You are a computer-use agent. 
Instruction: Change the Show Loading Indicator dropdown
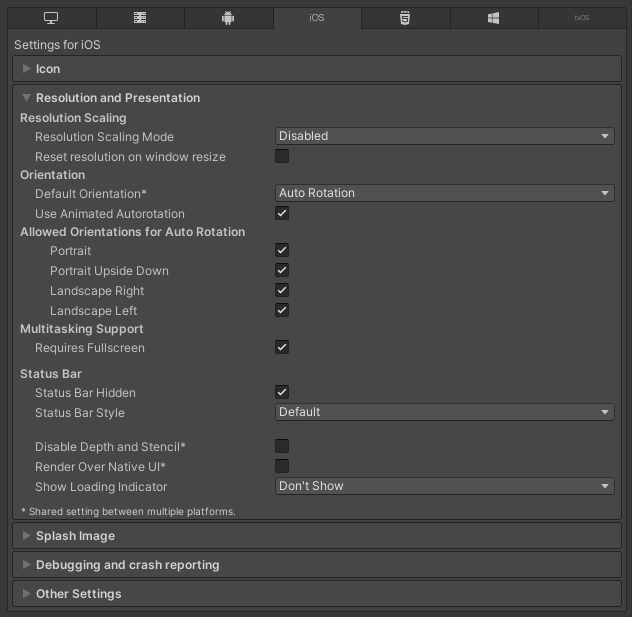click(445, 486)
